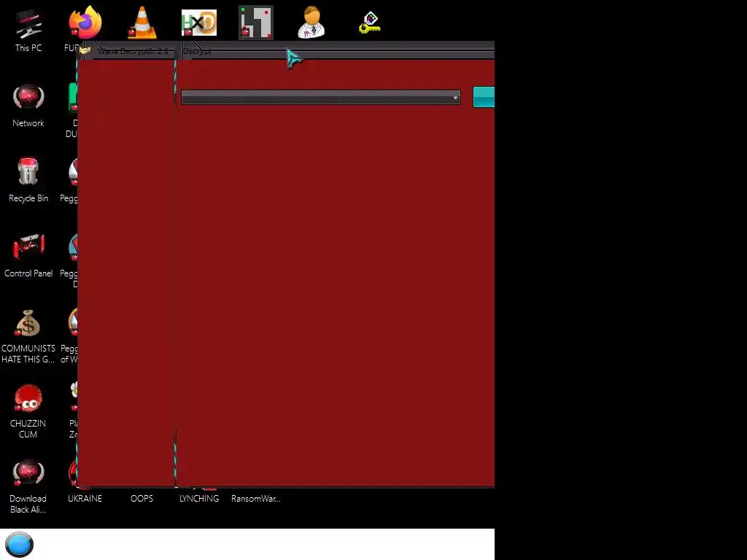Screen dimensions: 747x560
Task: Select the OOPS desktop label
Action: [142, 499]
